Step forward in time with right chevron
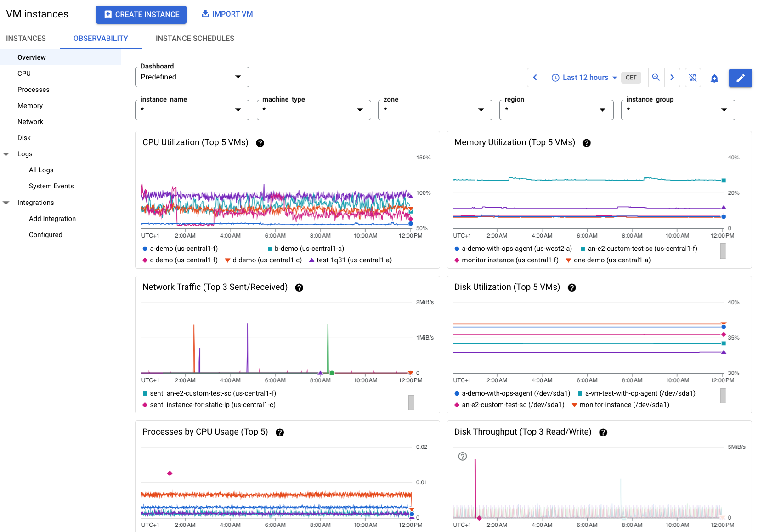 (x=672, y=78)
